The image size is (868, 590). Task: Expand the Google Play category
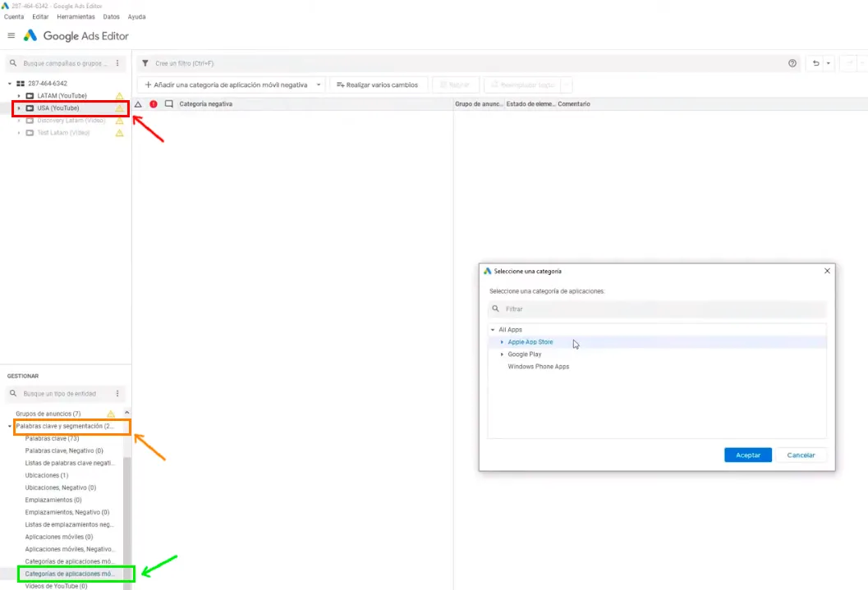coord(502,354)
